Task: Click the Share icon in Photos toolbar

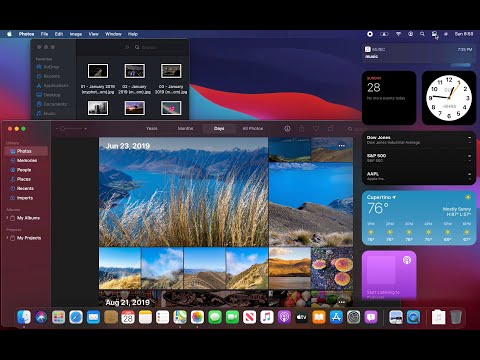Action: [302, 129]
